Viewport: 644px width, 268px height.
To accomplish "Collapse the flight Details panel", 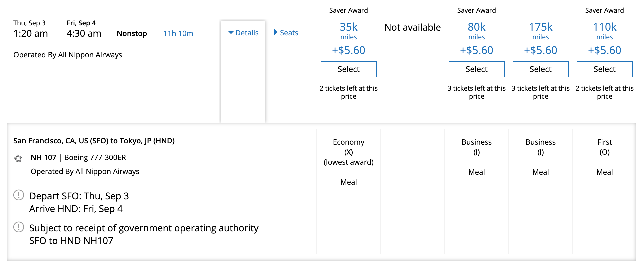I will [243, 33].
